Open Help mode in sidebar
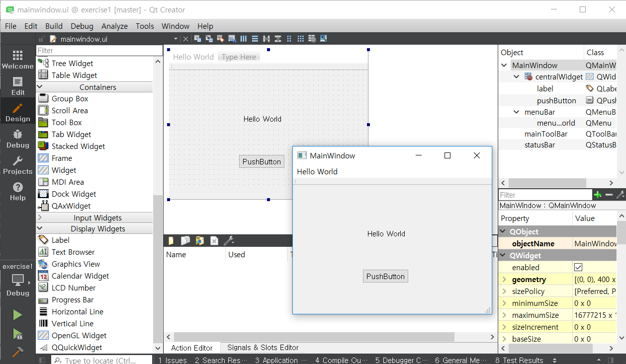 [18, 192]
